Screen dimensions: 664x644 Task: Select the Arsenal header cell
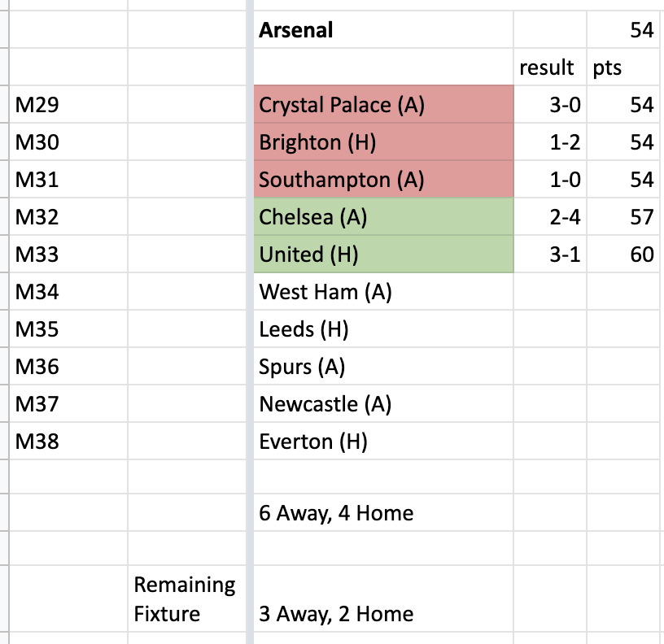coord(383,29)
